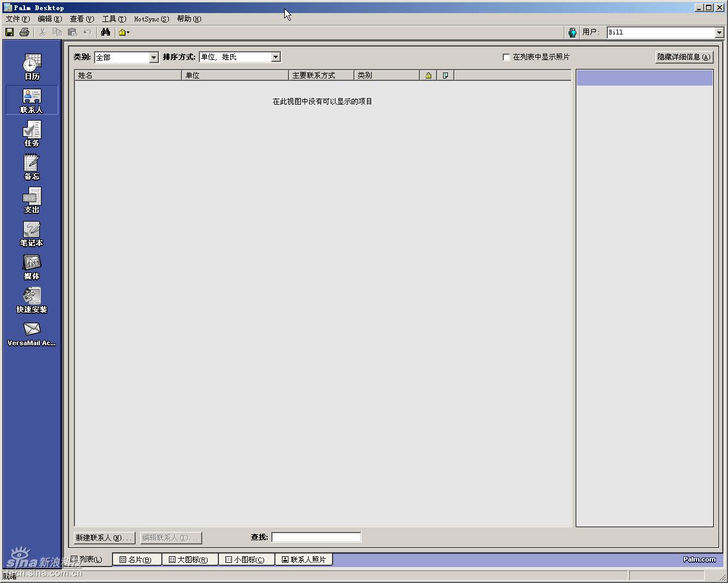Select the 联系人 (Contacts) sidebar icon
The width and height of the screenshot is (728, 583).
point(32,99)
